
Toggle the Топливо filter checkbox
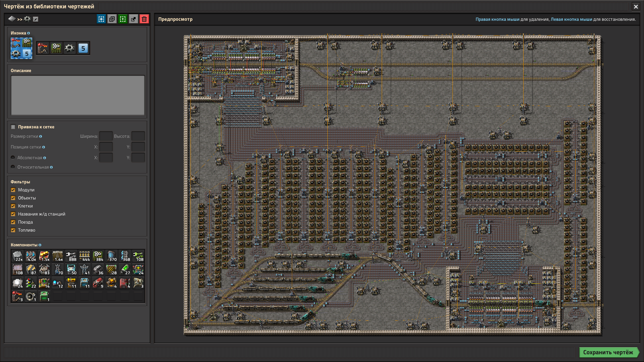pyautogui.click(x=13, y=230)
